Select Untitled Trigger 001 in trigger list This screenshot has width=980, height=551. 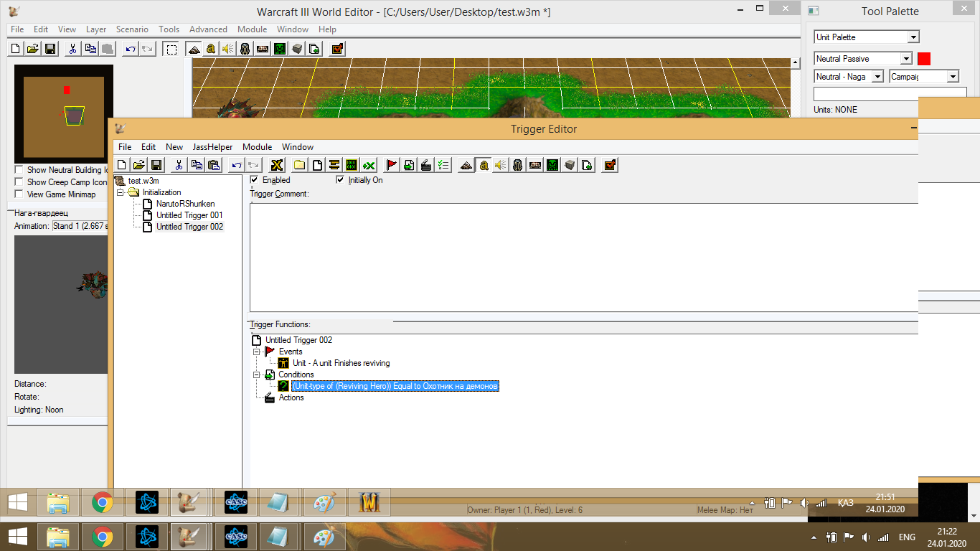[189, 215]
